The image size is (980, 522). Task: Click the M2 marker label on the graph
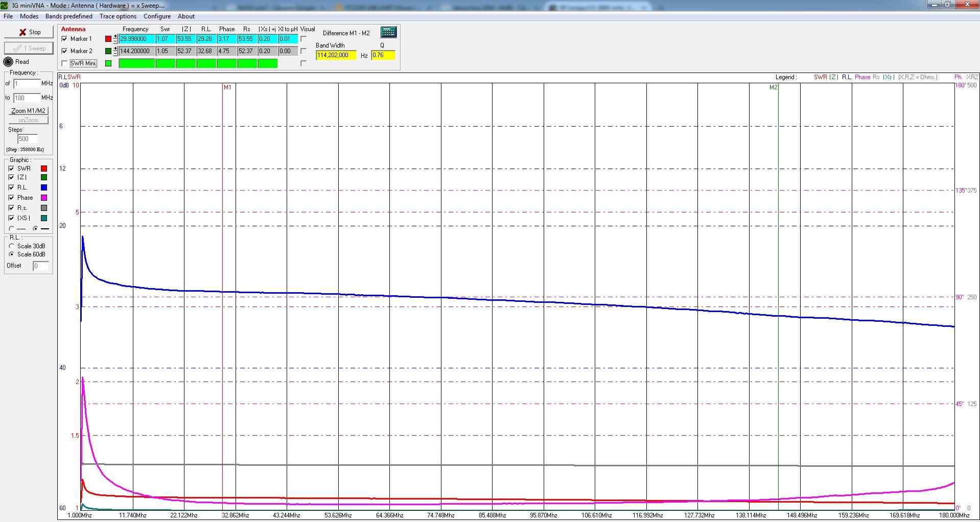[773, 87]
